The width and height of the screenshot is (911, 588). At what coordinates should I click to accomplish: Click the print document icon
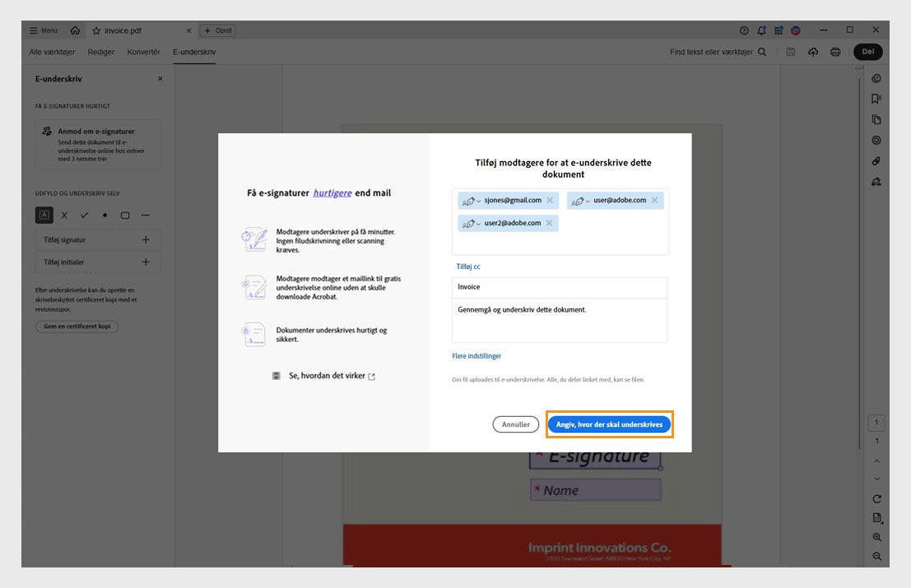point(834,51)
